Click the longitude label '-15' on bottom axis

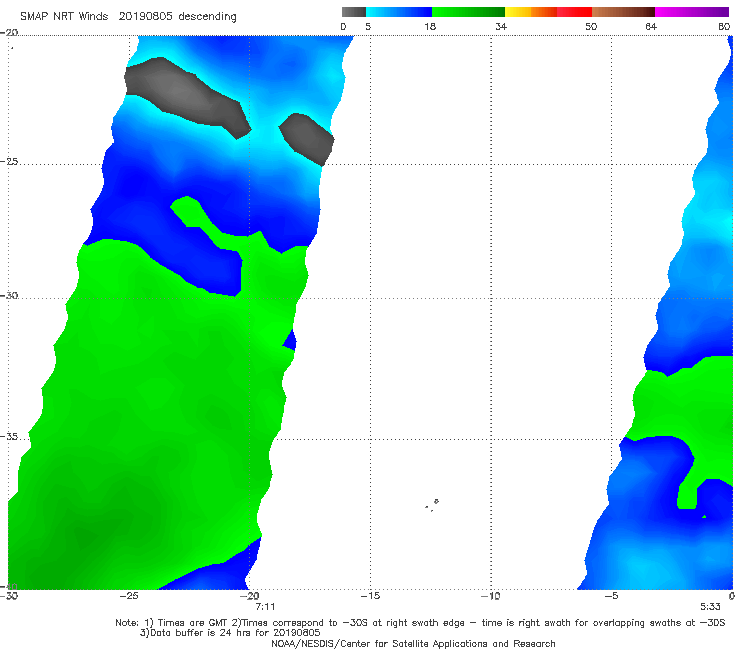(x=370, y=596)
